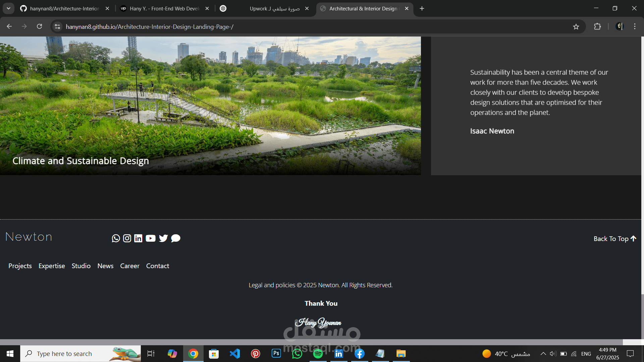Open the WhatsApp icon in footer

116,238
